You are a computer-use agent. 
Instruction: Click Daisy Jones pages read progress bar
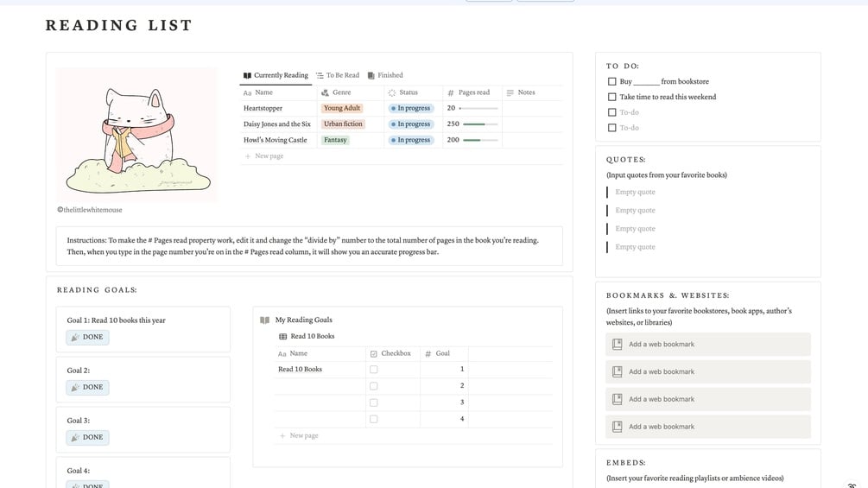click(480, 124)
